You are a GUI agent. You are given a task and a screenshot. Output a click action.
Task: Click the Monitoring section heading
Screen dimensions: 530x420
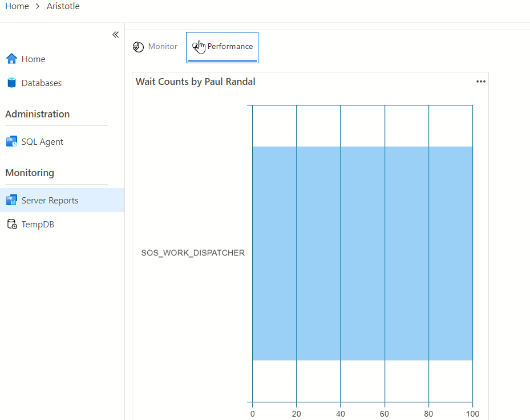pyautogui.click(x=30, y=173)
